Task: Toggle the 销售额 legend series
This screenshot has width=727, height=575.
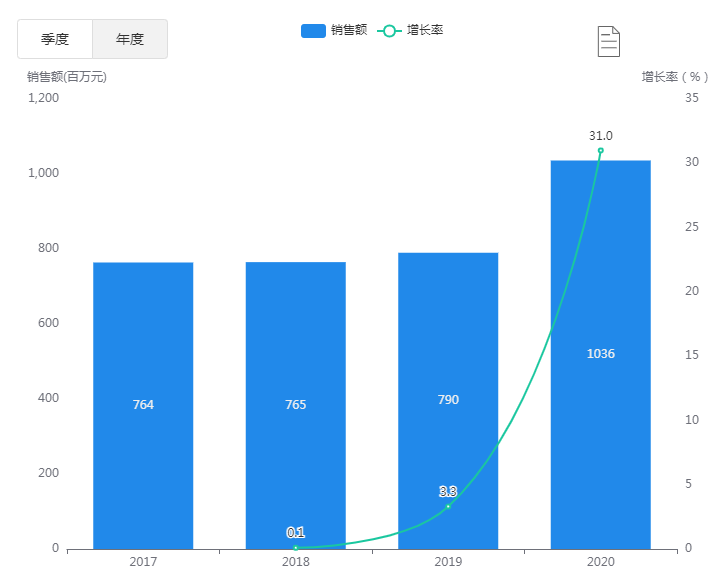Action: 334,31
